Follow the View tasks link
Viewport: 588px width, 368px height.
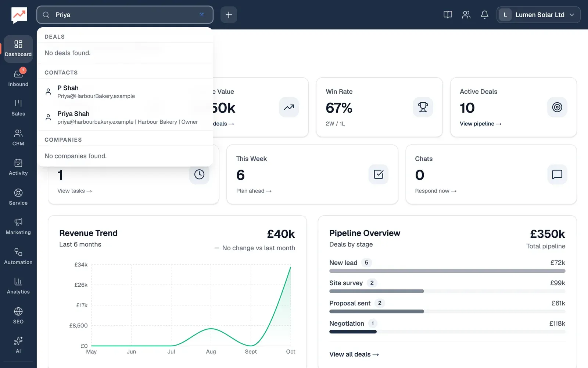75,191
